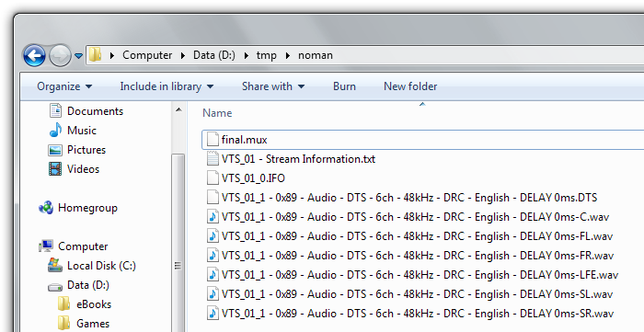Viewport: 644px width, 332px height.
Task: Open Documents in the navigation pane
Action: [x=95, y=111]
